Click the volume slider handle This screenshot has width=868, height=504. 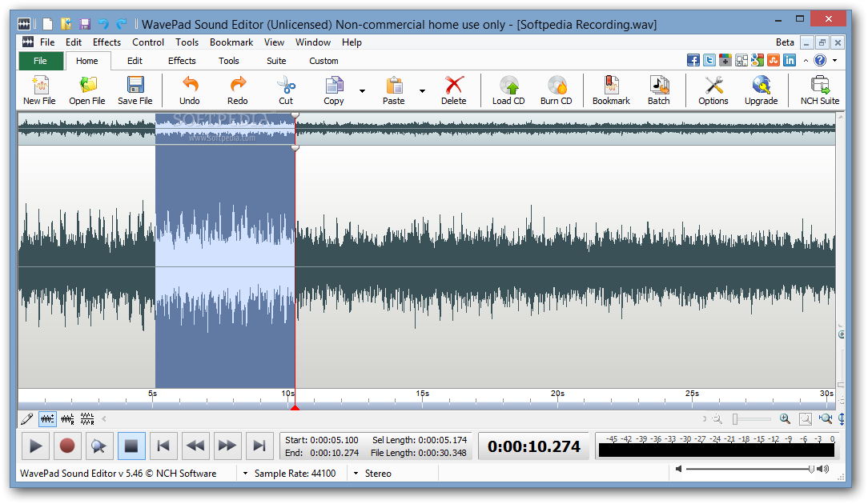point(811,469)
